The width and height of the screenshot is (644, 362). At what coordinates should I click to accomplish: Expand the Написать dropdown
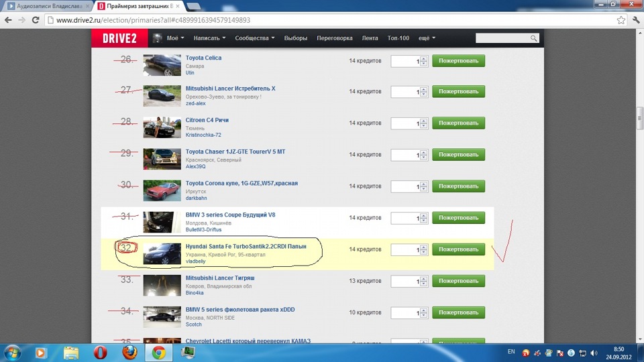tap(209, 38)
